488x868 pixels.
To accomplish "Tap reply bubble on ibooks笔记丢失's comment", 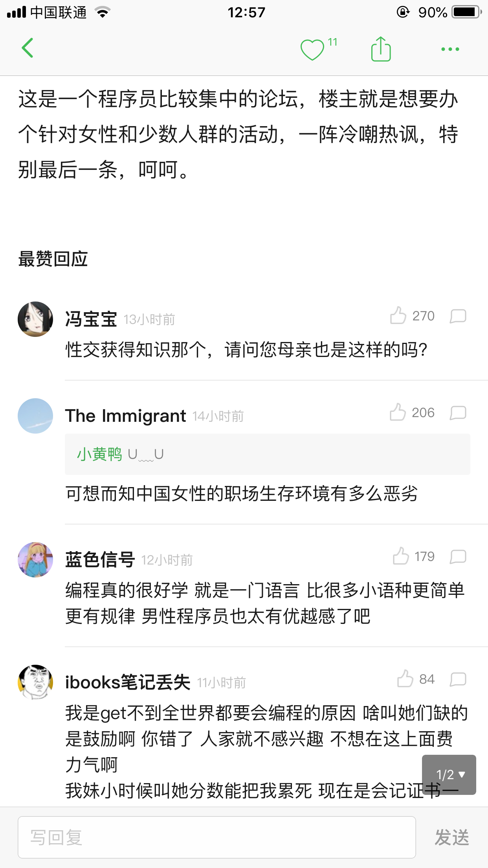I will (x=458, y=679).
